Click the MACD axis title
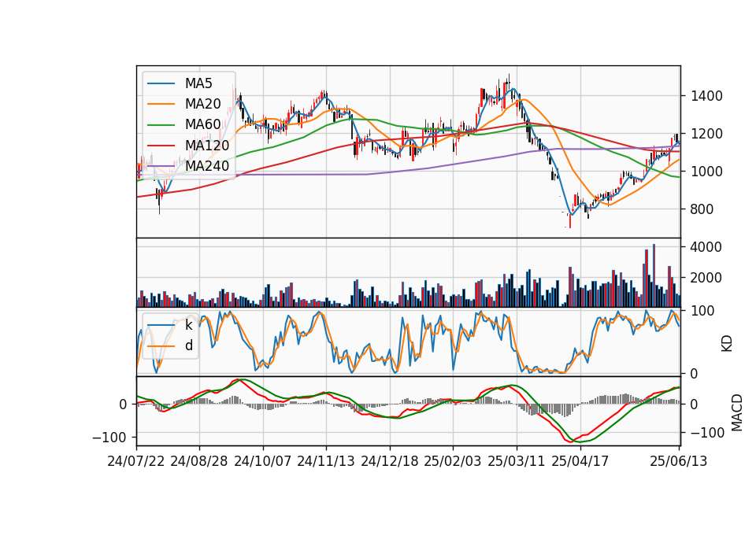Image resolution: width=756 pixels, height=543 pixels. point(737,412)
